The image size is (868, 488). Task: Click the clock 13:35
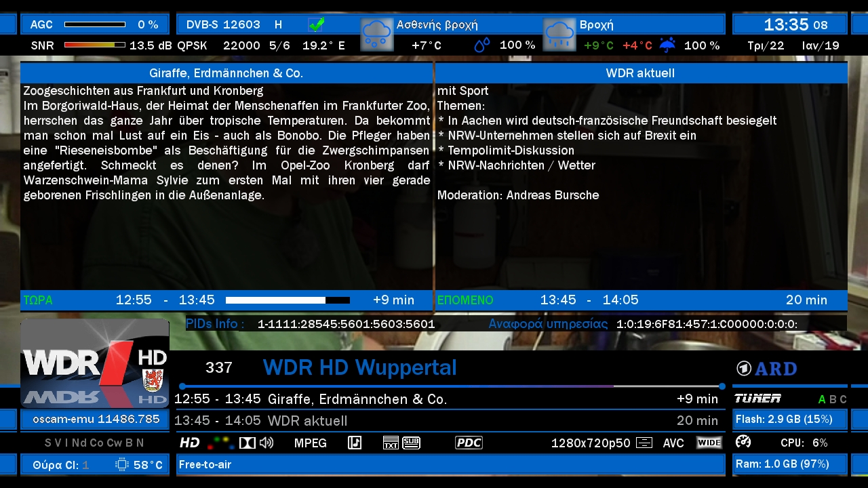point(787,24)
